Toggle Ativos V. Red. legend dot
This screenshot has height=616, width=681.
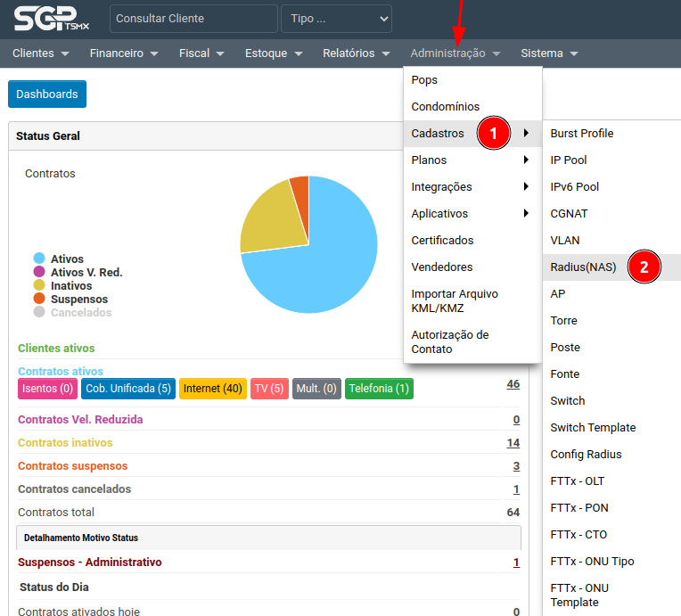click(38, 273)
